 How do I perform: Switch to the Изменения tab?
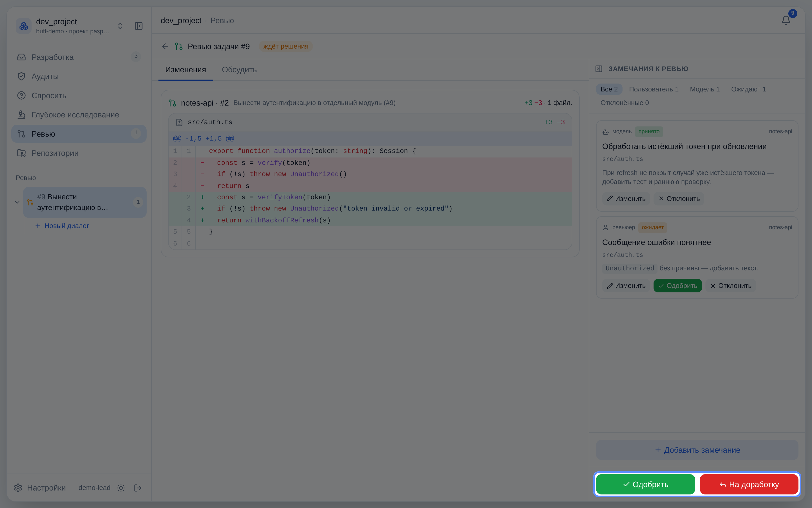point(186,69)
